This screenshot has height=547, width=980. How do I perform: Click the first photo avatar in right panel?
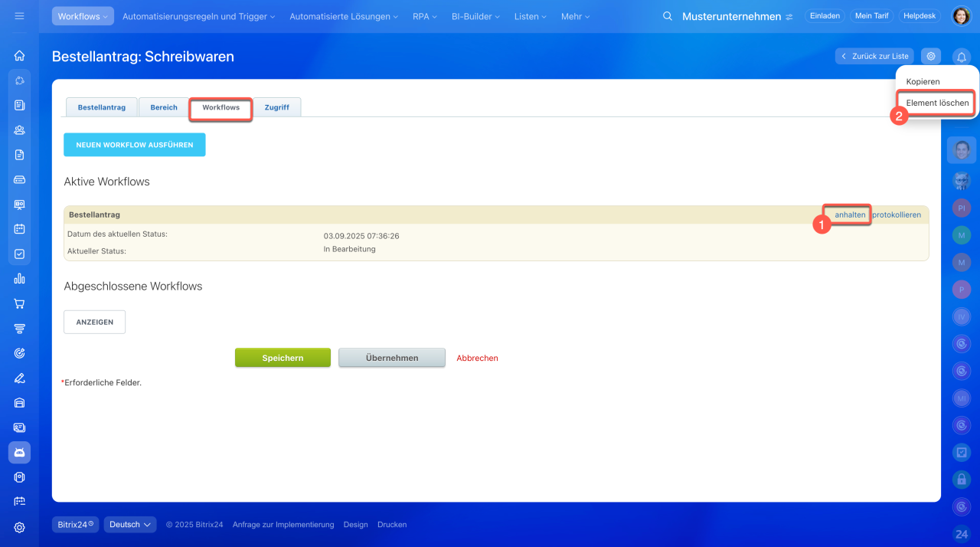point(962,149)
